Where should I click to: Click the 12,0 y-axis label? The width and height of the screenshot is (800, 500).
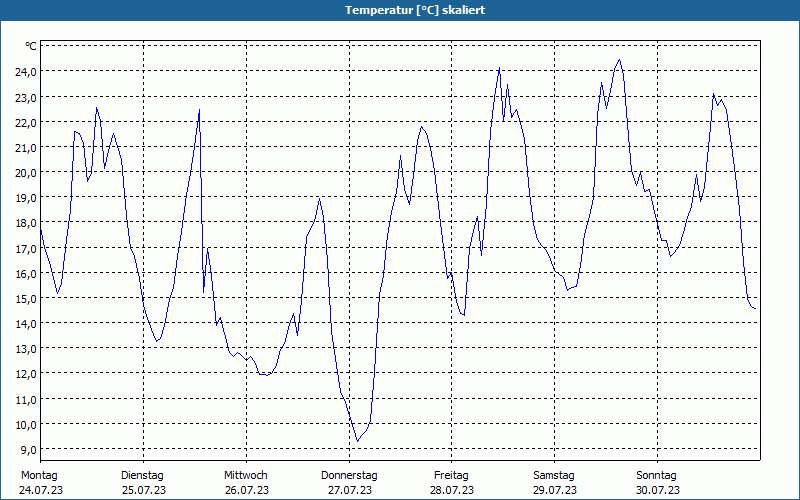[26, 374]
